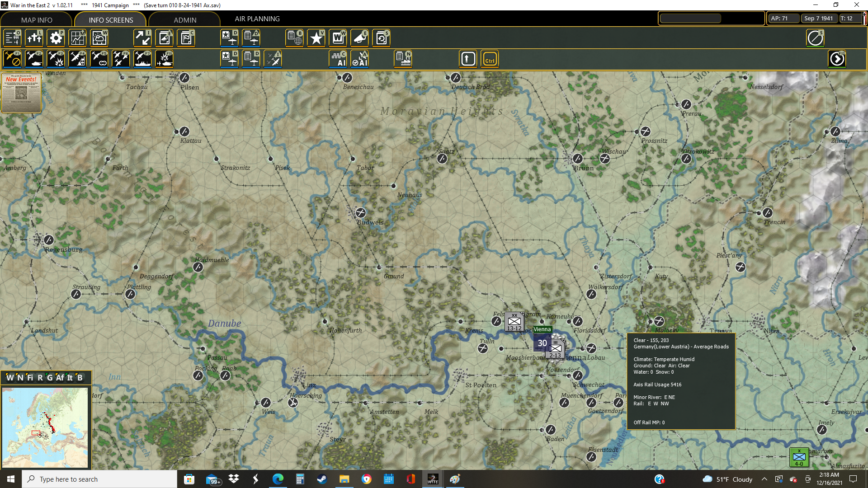
Task: Open the Metrics chart (M) icon
Action: click(x=78, y=38)
